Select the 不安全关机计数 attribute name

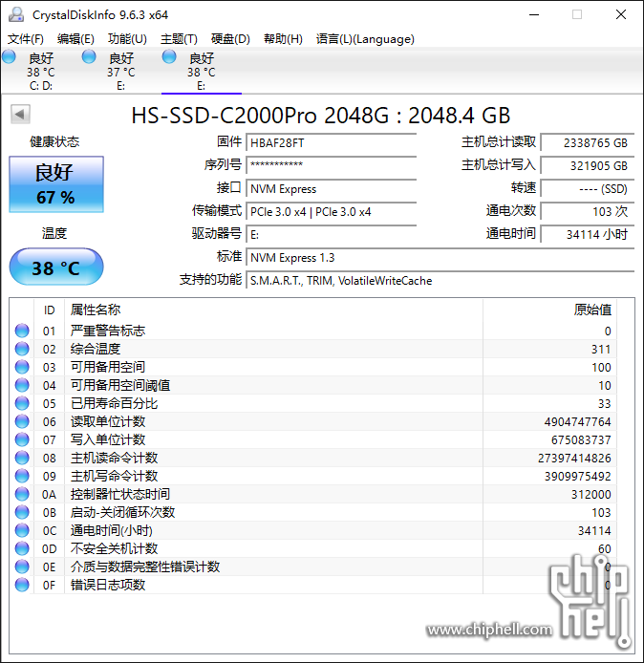click(x=114, y=548)
